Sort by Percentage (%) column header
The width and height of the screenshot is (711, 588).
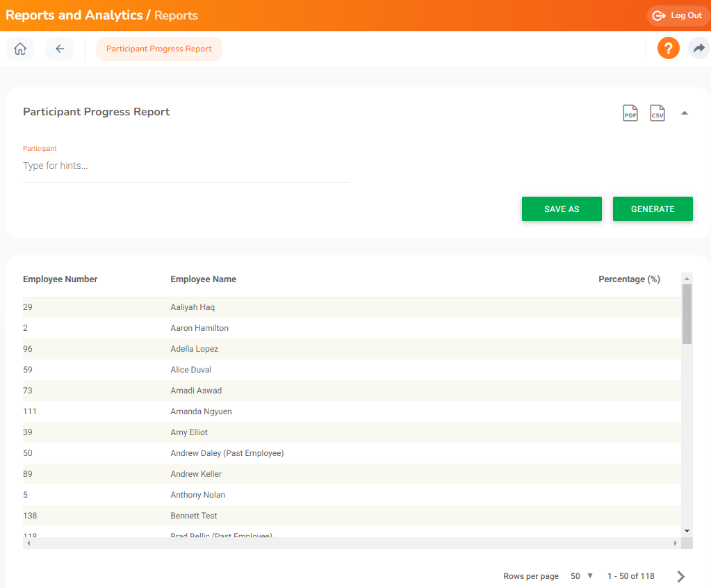click(630, 279)
